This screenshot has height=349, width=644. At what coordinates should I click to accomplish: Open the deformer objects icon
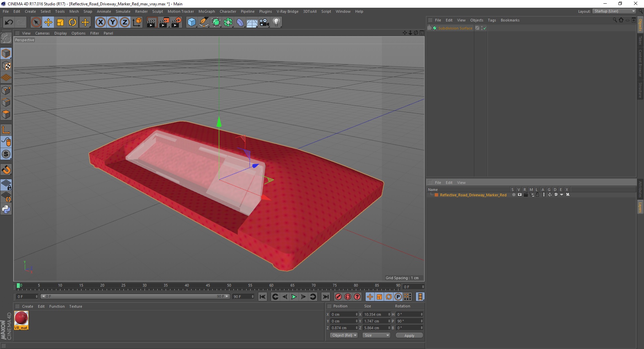pos(240,22)
